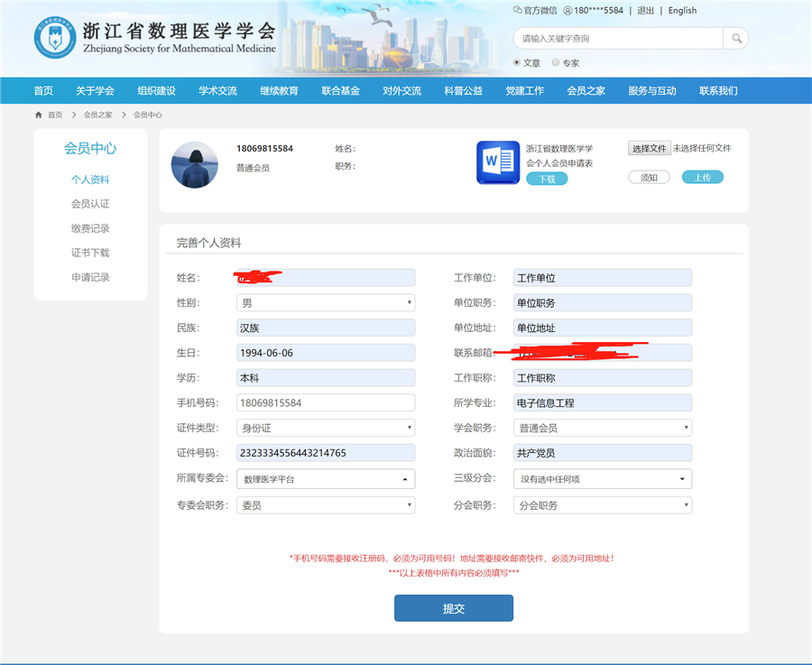This screenshot has height=665, width=812.
Task: Click the 选择文件 choose file button
Action: (x=649, y=148)
